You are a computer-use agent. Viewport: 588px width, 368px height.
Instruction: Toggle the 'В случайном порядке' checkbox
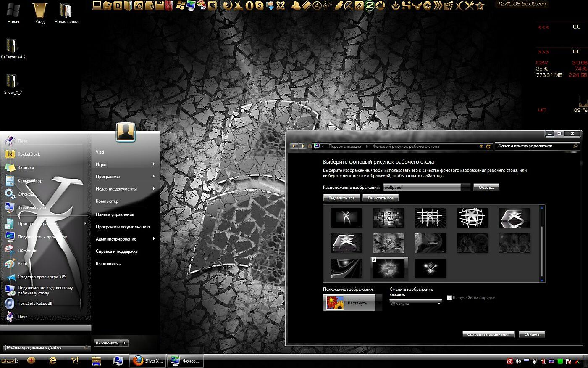(449, 298)
